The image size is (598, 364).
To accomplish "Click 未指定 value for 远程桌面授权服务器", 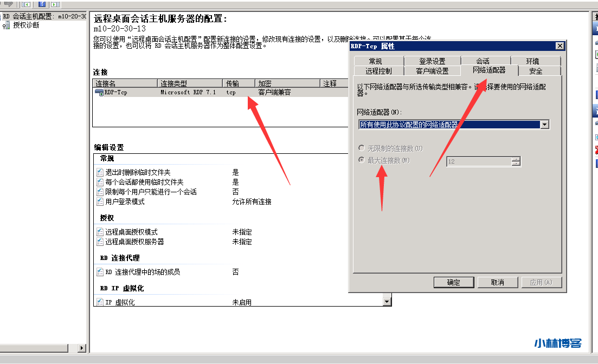I will coord(242,242).
